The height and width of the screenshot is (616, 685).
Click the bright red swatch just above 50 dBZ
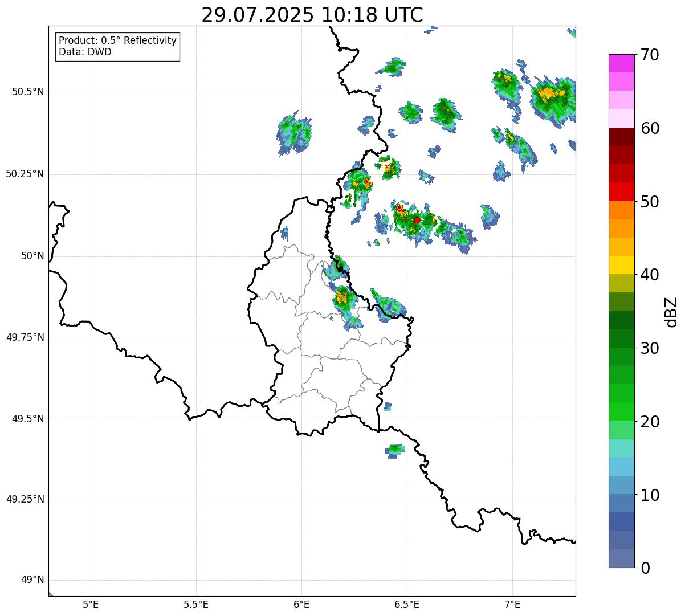pos(621,191)
